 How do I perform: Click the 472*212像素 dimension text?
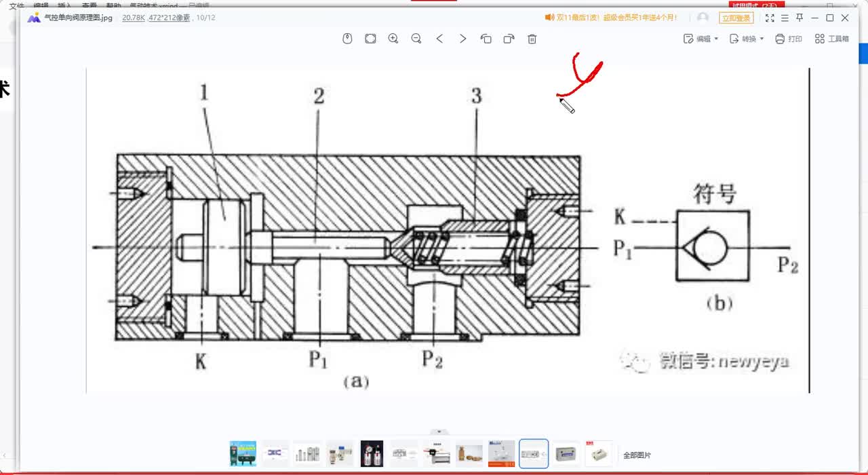169,18
